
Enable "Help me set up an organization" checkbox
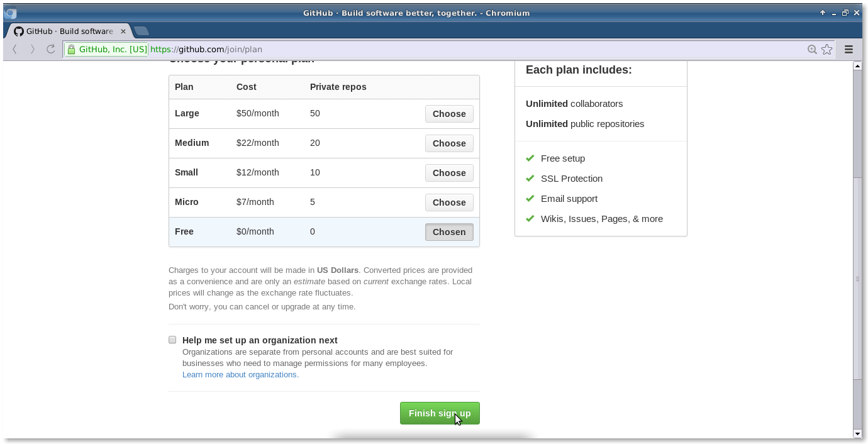(172, 340)
